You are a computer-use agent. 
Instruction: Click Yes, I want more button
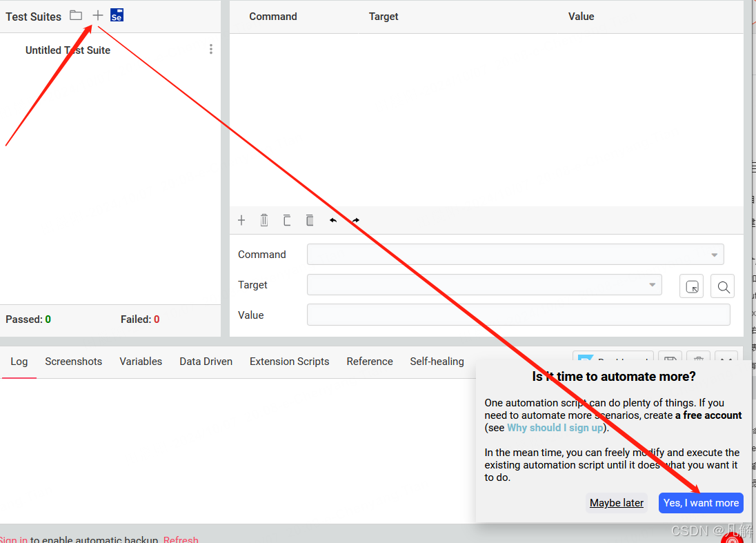(x=701, y=503)
